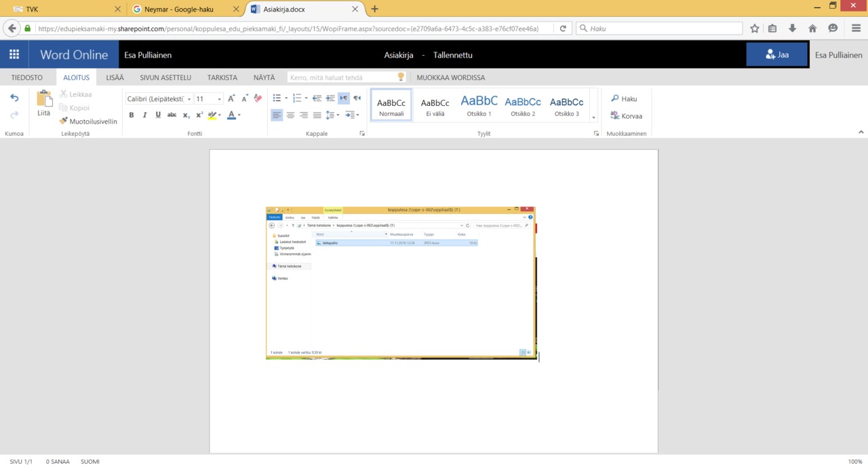Screen dimensions: 868x465
Task: Click the Undo arrow icon
Action: (14, 98)
